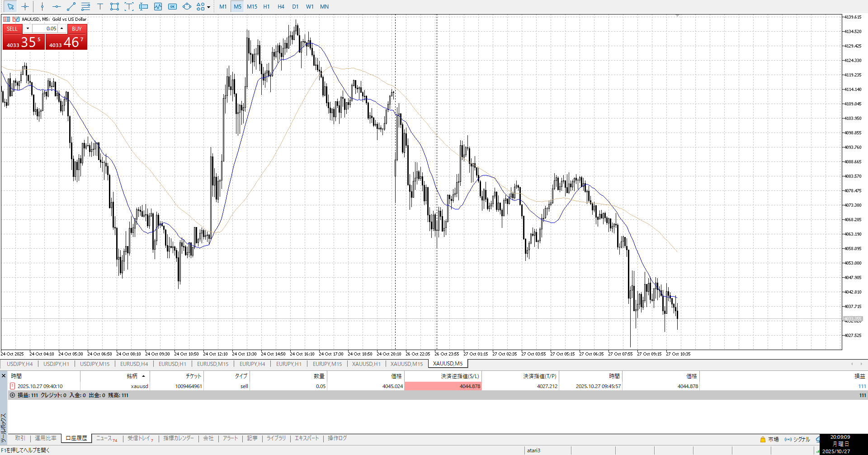Sort history by 銘柄 column header
Image resolution: width=868 pixels, height=455 pixels.
tap(132, 376)
